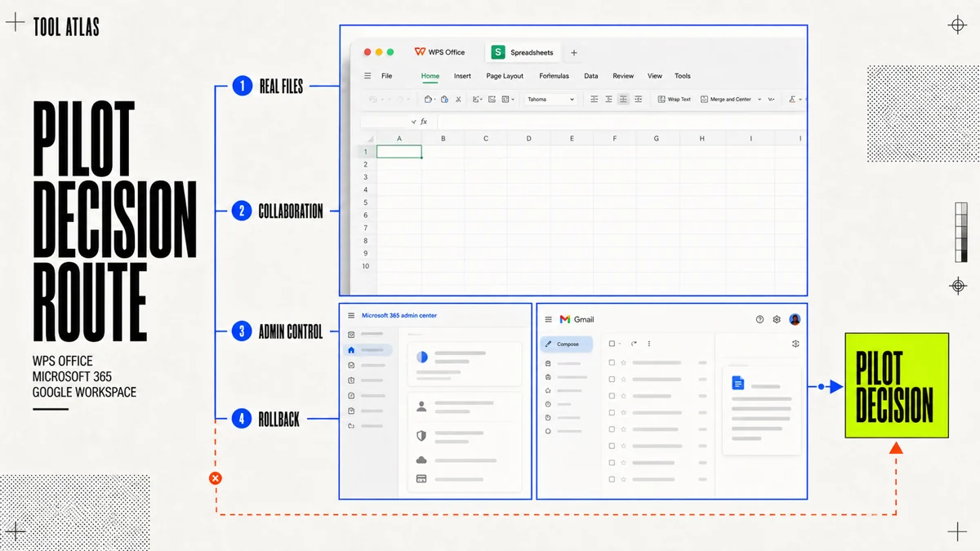
Task: Click the Redo icon in WPS toolbar
Action: pyautogui.click(x=399, y=100)
